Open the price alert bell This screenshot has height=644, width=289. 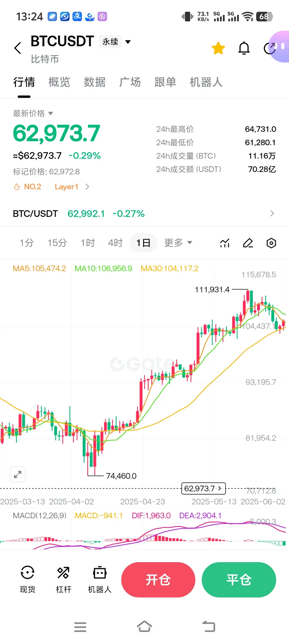point(244,48)
